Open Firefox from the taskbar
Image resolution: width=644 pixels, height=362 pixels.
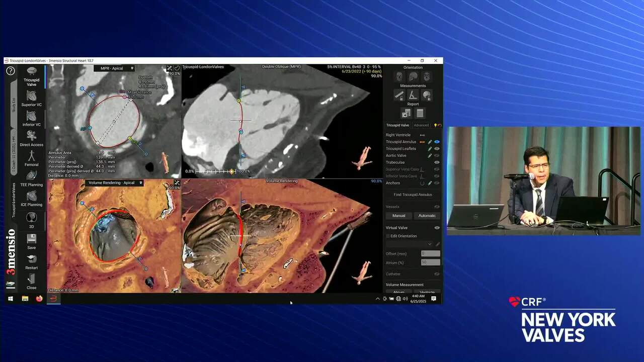click(39, 299)
